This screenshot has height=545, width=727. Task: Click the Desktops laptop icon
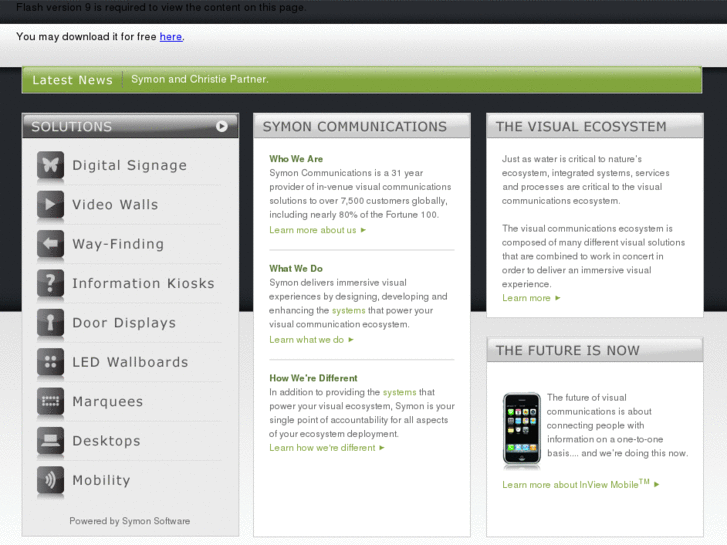click(51, 441)
